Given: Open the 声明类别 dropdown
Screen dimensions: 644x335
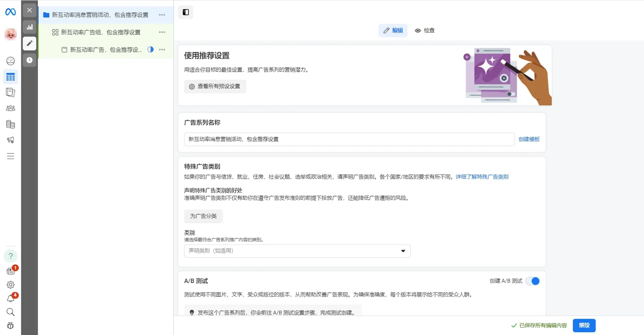Looking at the screenshot, I should [297, 251].
